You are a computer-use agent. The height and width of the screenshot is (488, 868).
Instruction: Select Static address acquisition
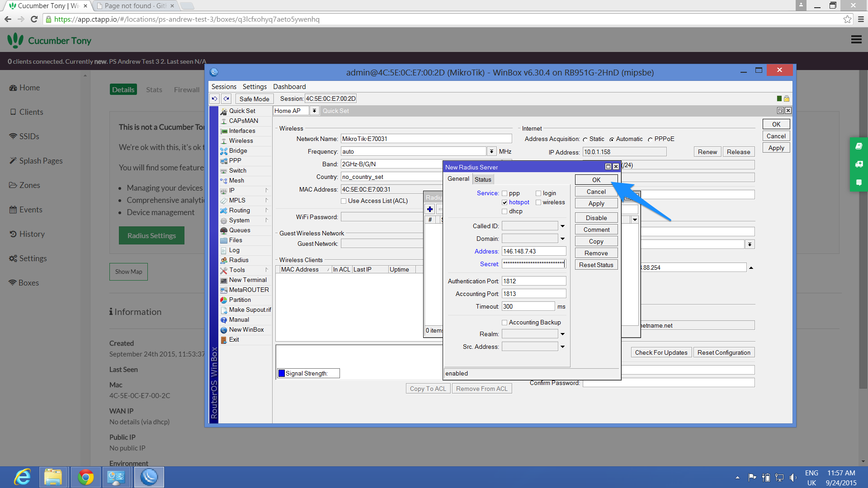pyautogui.click(x=585, y=140)
